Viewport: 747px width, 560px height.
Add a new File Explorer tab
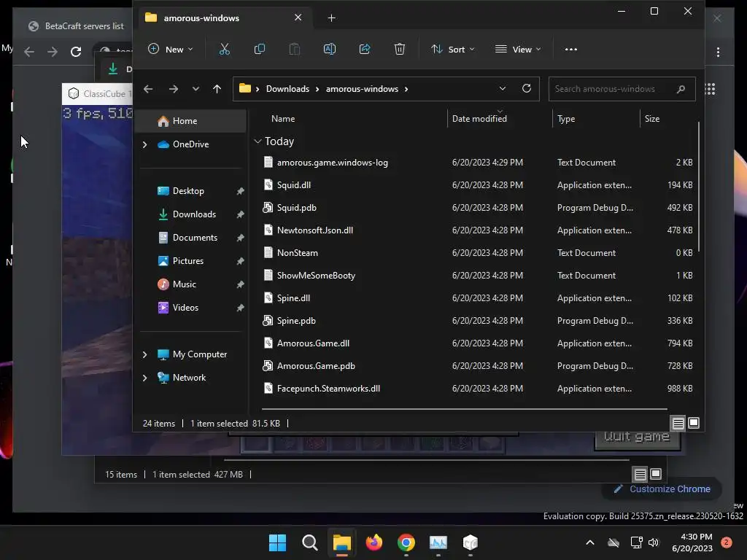pos(332,18)
